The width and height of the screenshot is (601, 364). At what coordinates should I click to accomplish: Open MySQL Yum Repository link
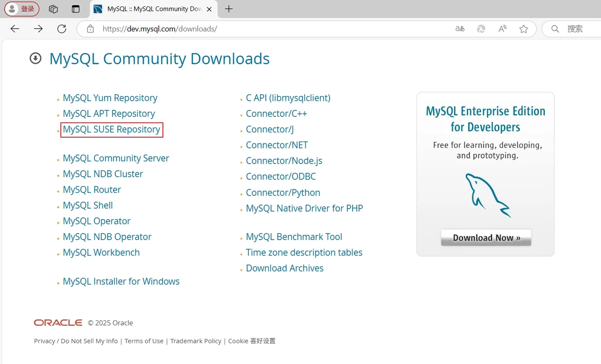pos(110,98)
